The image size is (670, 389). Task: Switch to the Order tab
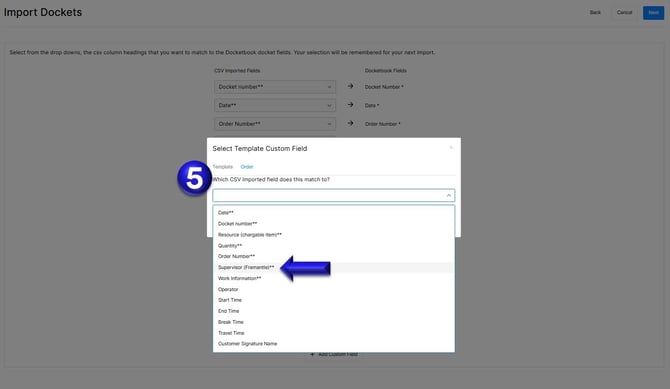click(247, 167)
